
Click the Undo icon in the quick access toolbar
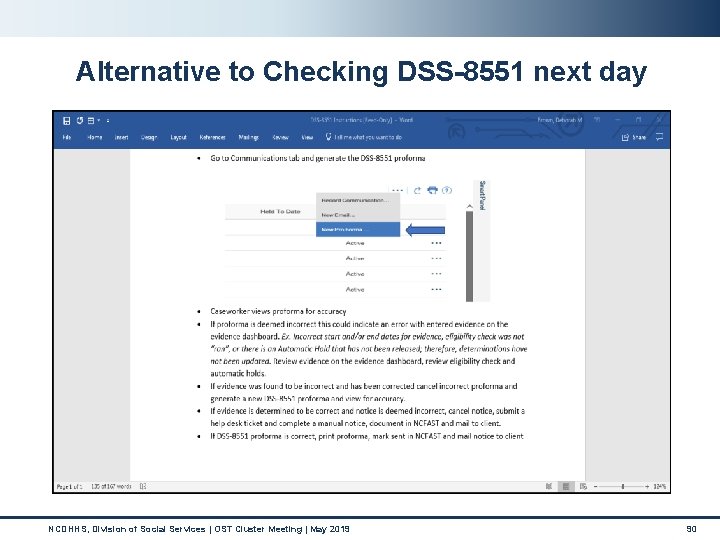click(x=80, y=120)
